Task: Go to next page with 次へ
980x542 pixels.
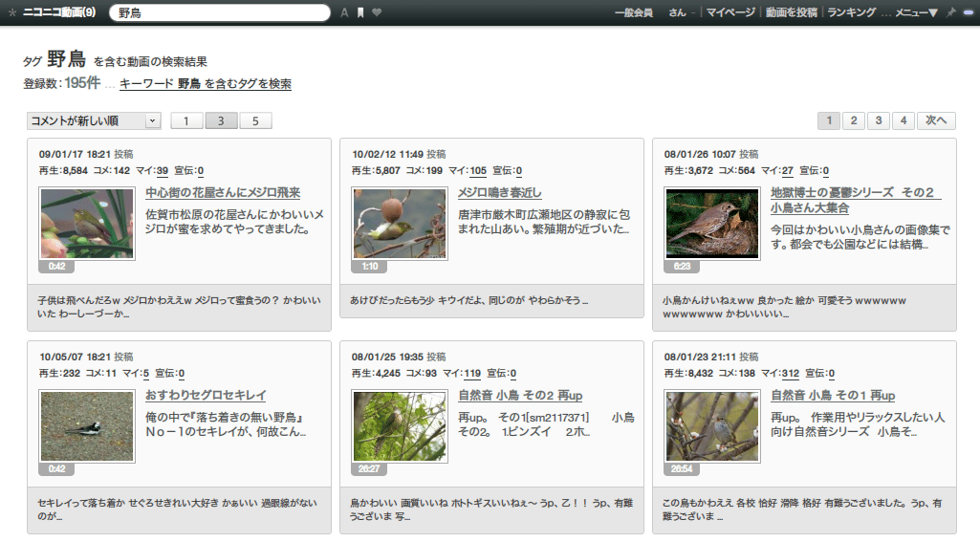Action: tap(936, 120)
